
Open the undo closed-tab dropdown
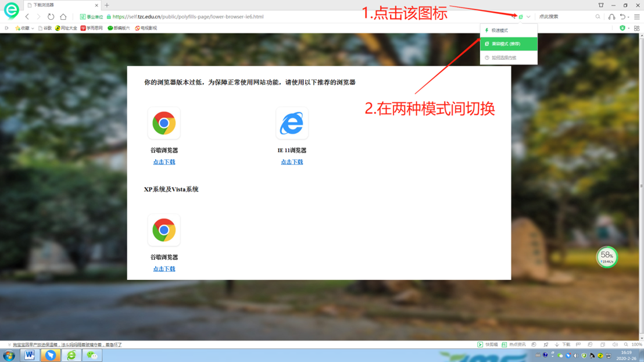click(628, 17)
